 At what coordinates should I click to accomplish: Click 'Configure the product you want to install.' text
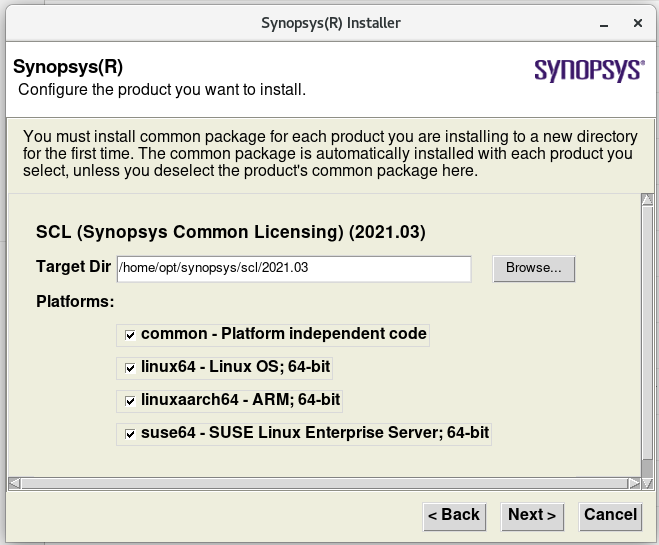point(162,90)
